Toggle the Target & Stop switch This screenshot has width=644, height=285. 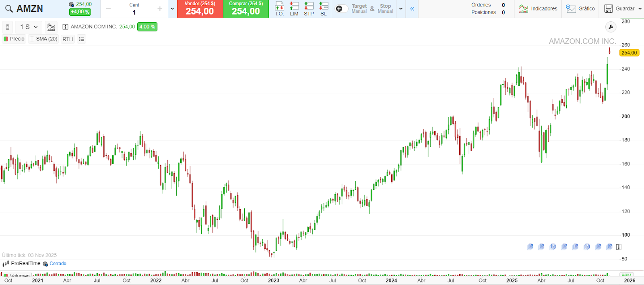pos(341,9)
